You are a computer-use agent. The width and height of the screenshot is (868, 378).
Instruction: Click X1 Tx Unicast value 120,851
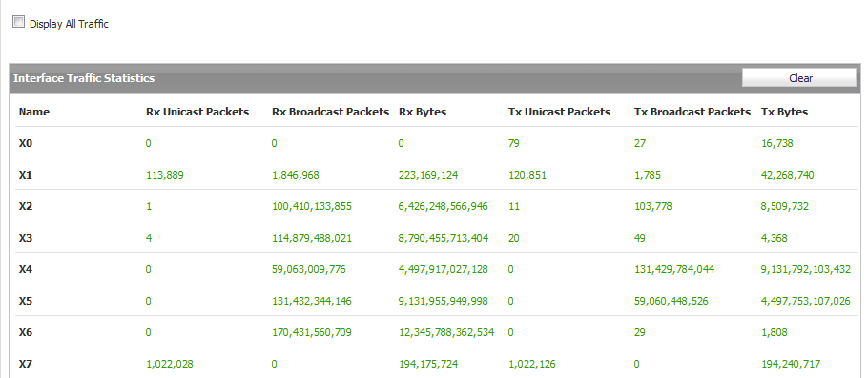527,175
